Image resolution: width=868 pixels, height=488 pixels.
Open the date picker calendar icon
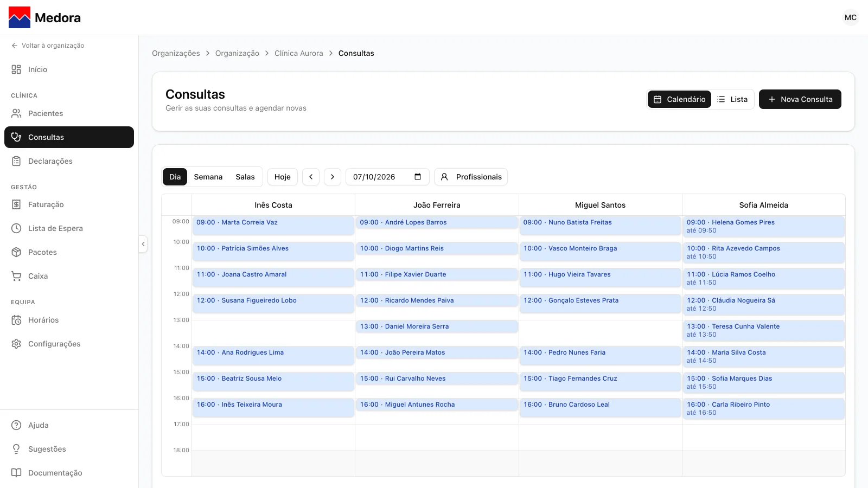click(x=418, y=177)
